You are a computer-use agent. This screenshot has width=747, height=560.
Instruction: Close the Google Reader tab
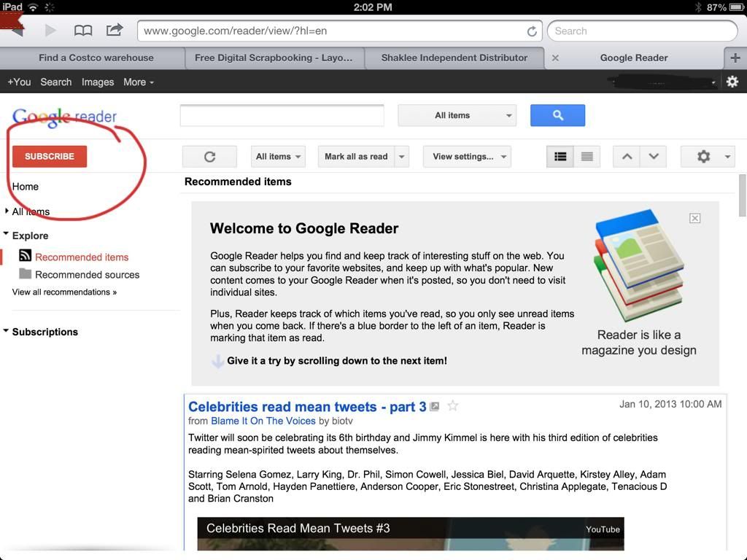555,58
